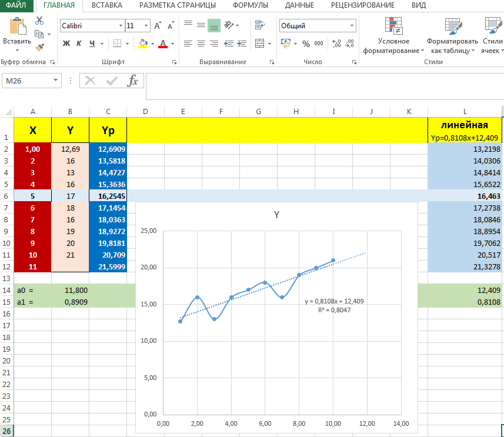
Task: Click the Select All corner button
Action: (7, 112)
